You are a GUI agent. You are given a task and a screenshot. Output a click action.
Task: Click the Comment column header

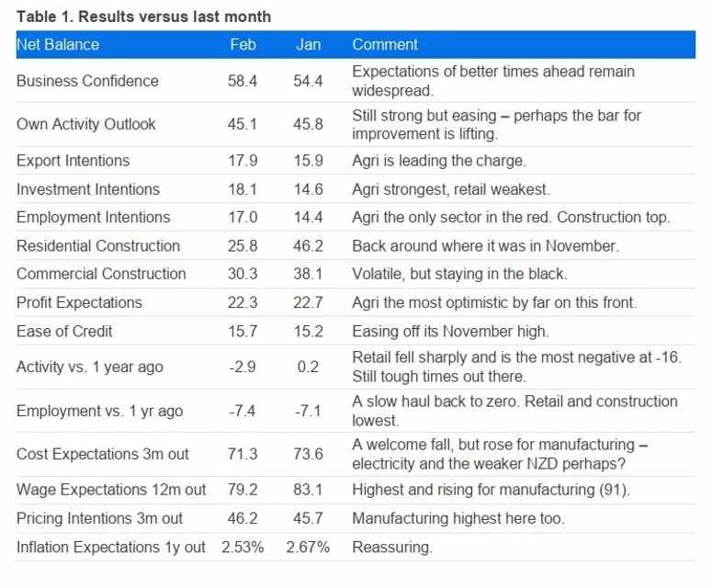385,44
